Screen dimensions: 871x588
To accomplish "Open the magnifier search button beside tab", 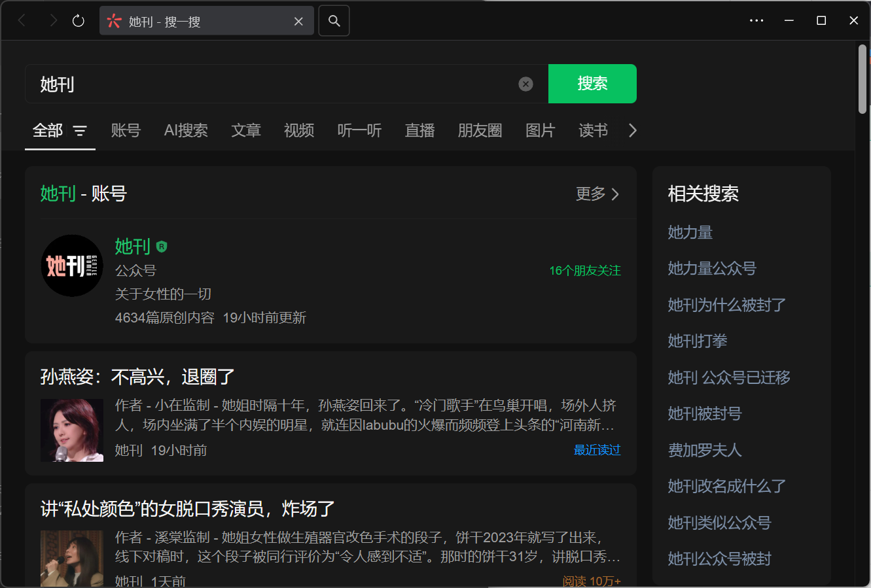I will (x=334, y=21).
